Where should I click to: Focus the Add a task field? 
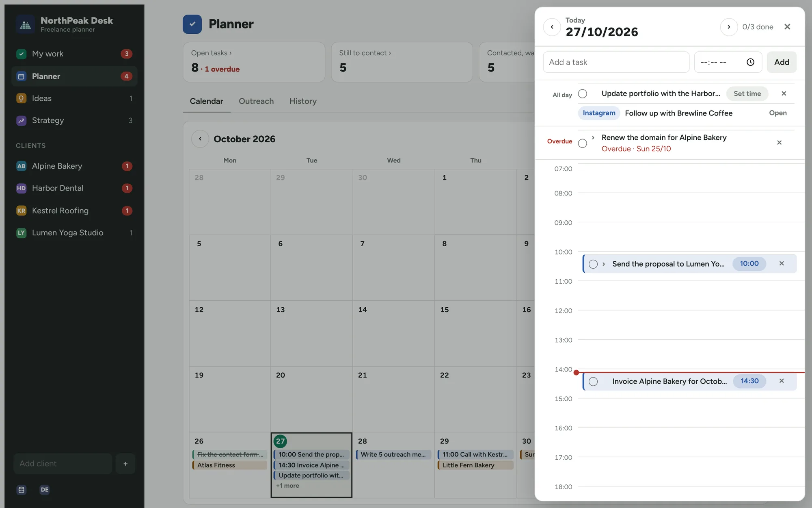point(616,62)
